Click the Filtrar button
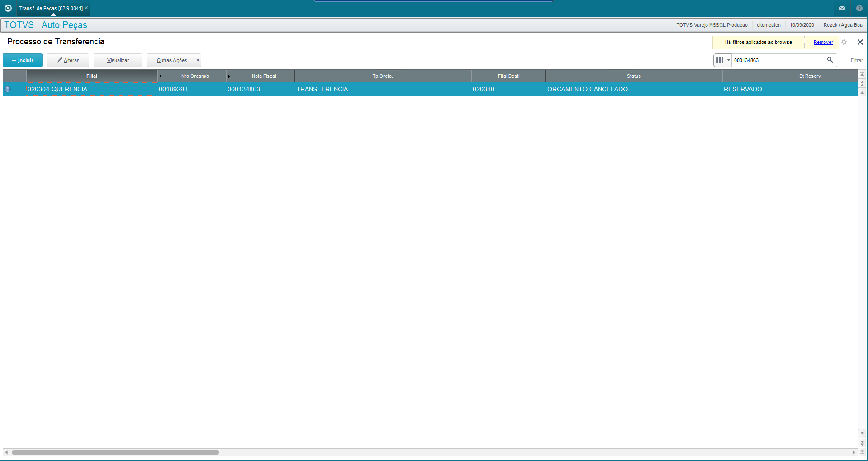This screenshot has width=868, height=461. coord(857,60)
